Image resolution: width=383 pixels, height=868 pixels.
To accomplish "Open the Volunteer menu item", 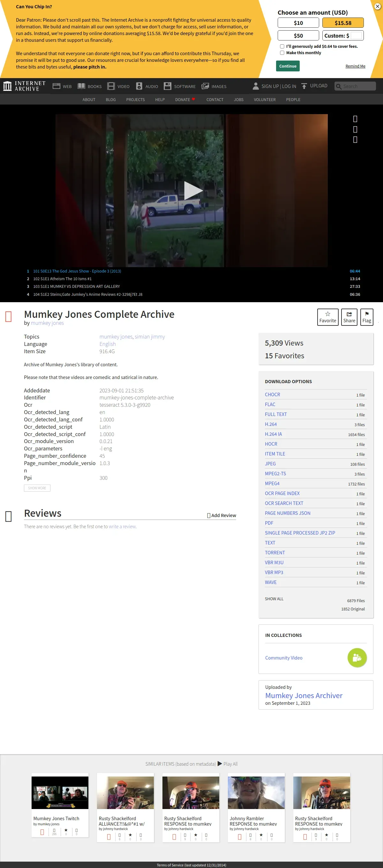I will 265,100.
